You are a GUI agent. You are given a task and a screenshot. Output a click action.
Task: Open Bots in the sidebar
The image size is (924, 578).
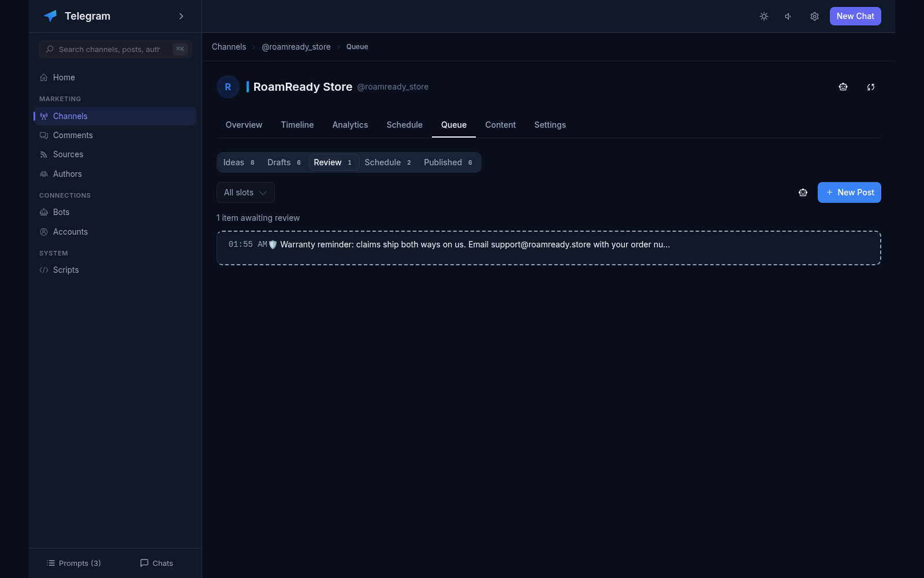click(115, 212)
